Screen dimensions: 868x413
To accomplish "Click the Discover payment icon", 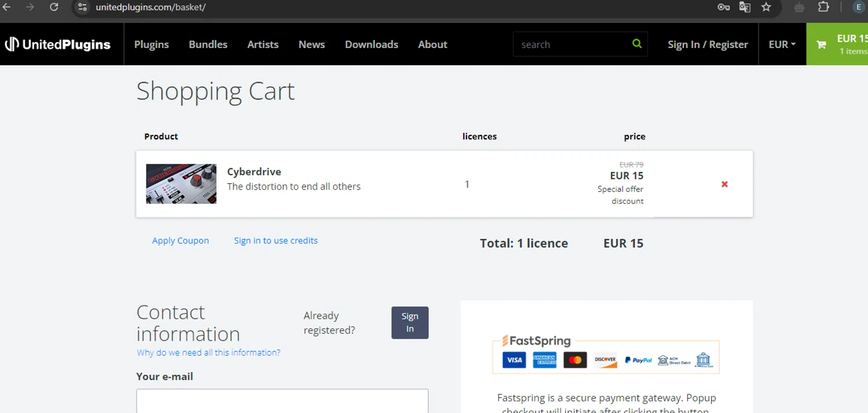I will 605,360.
